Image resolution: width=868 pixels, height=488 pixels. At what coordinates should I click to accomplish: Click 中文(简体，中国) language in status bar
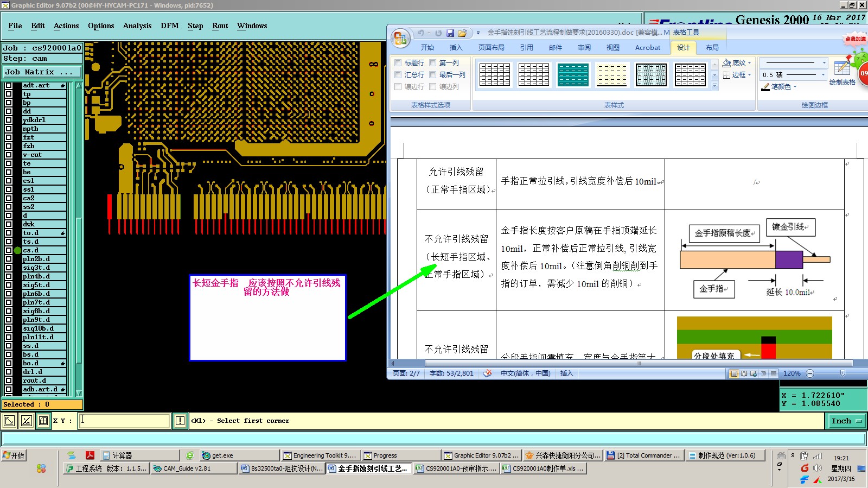pyautogui.click(x=525, y=373)
